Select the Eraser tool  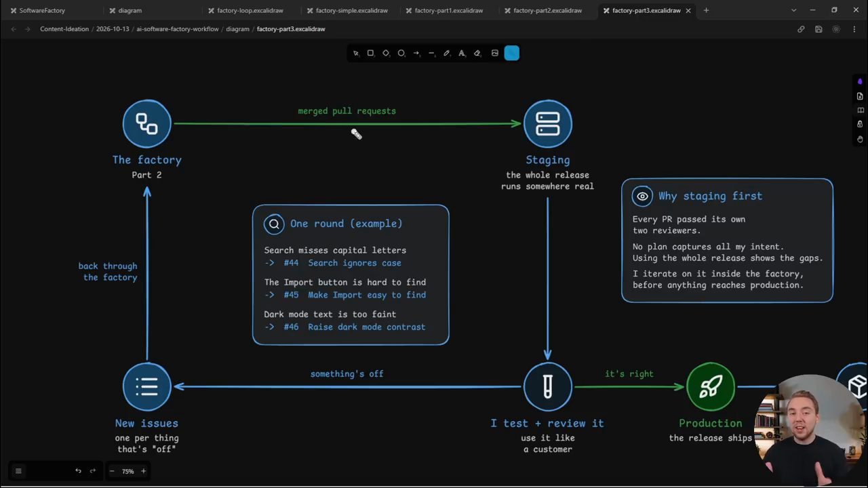tap(477, 53)
